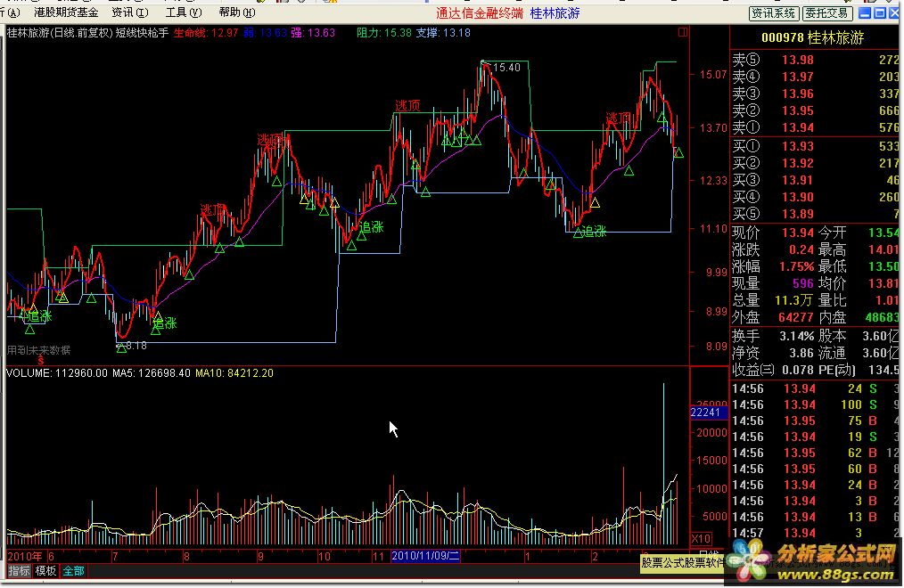Click the 现价 13.94 value

pos(798,233)
